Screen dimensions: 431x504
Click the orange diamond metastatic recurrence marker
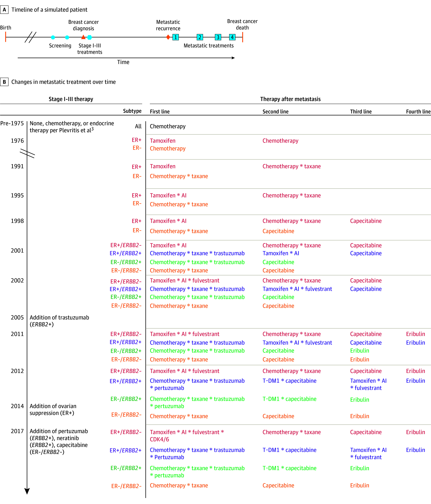point(168,37)
